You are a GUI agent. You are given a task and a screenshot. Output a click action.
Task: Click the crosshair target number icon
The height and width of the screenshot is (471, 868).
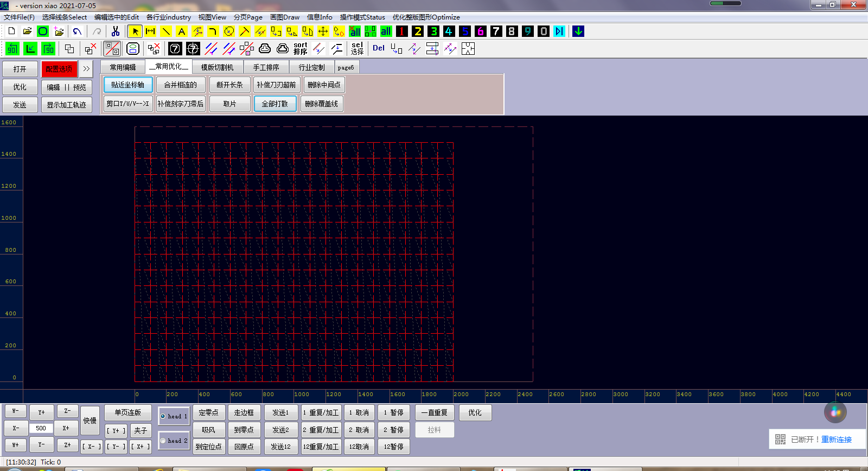coord(193,49)
